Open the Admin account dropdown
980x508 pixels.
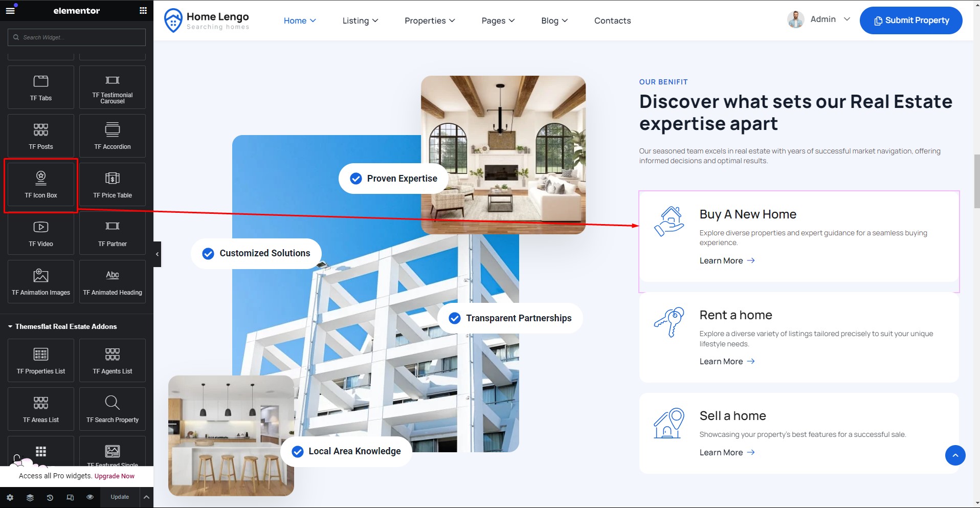847,19
